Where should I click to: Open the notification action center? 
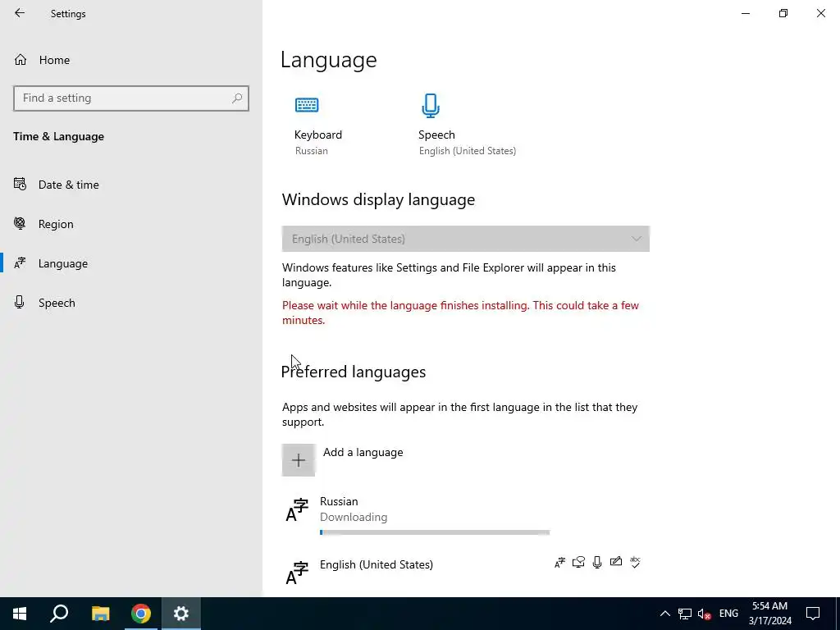click(813, 614)
